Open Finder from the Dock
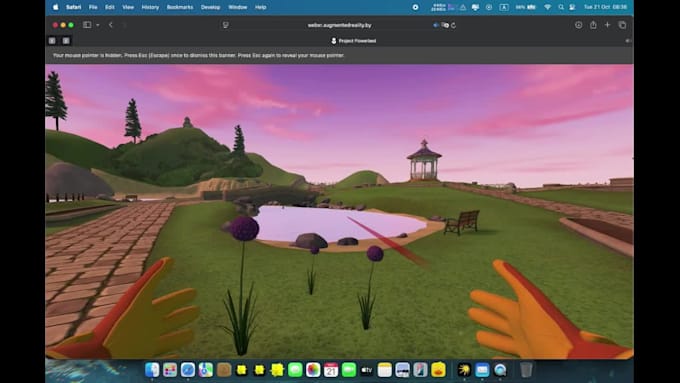This screenshot has height=383, width=680. [x=152, y=370]
